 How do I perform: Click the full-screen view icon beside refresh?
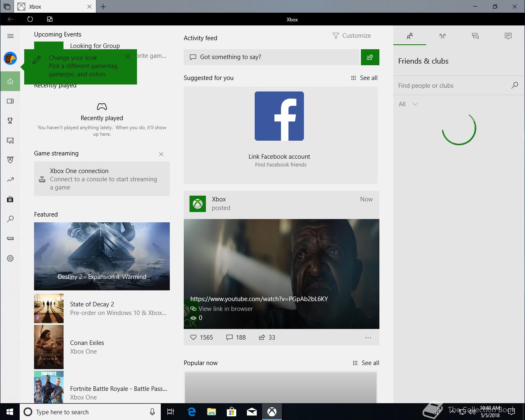(x=50, y=19)
